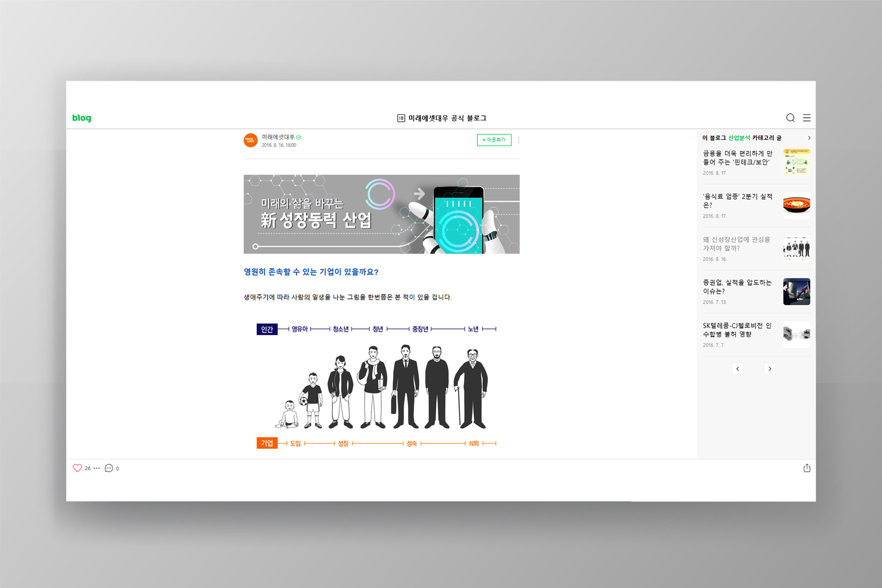Click the 新 성장동력 산업 banner image
The image size is (882, 588).
[x=381, y=214]
